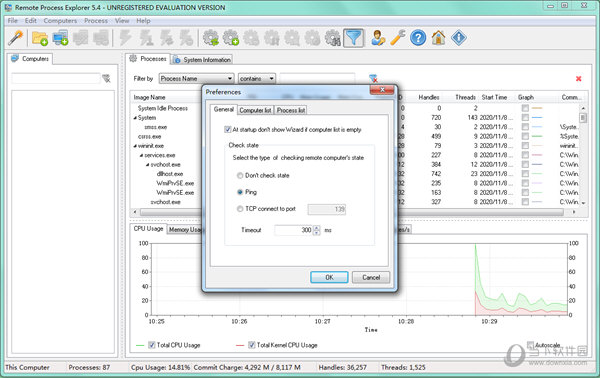The image size is (600, 378).
Task: Click the add computer toolbar icon
Action: (60, 38)
